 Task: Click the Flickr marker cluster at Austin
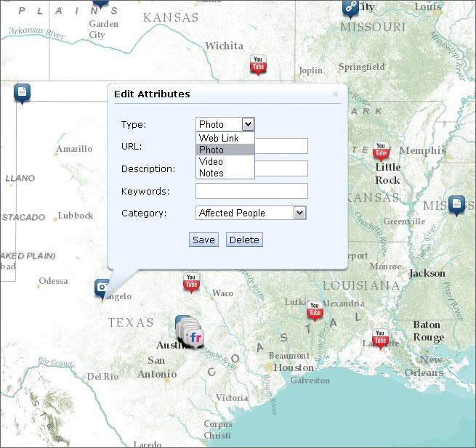click(x=195, y=338)
